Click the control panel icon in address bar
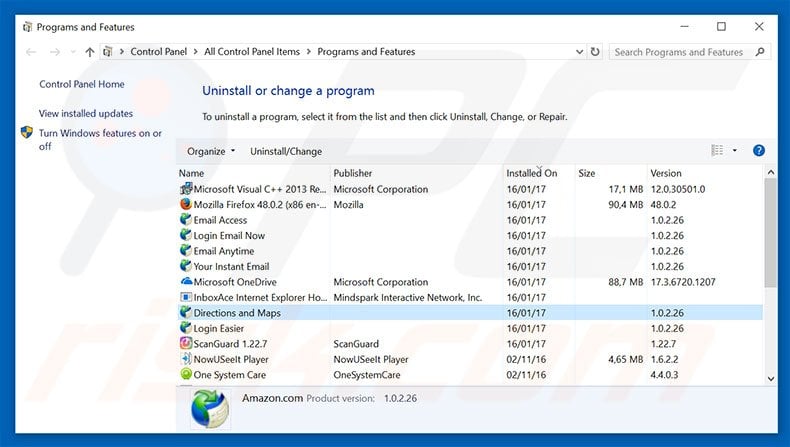The image size is (790, 447). pyautogui.click(x=107, y=51)
